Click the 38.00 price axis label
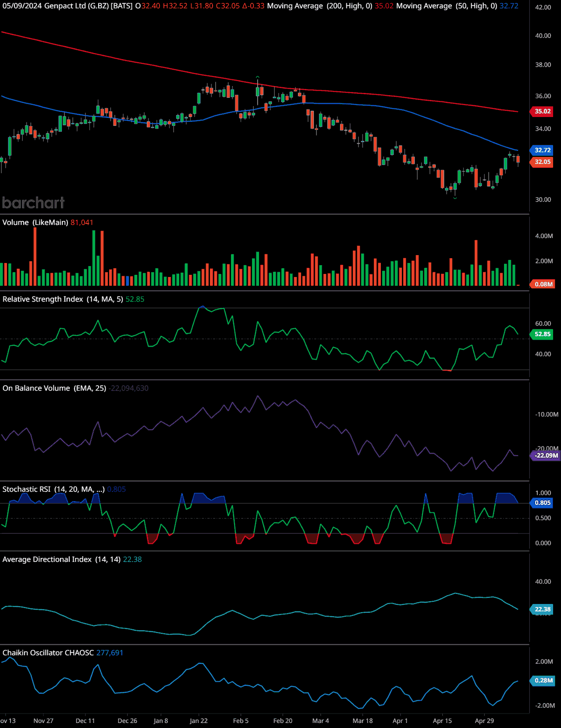 point(543,65)
